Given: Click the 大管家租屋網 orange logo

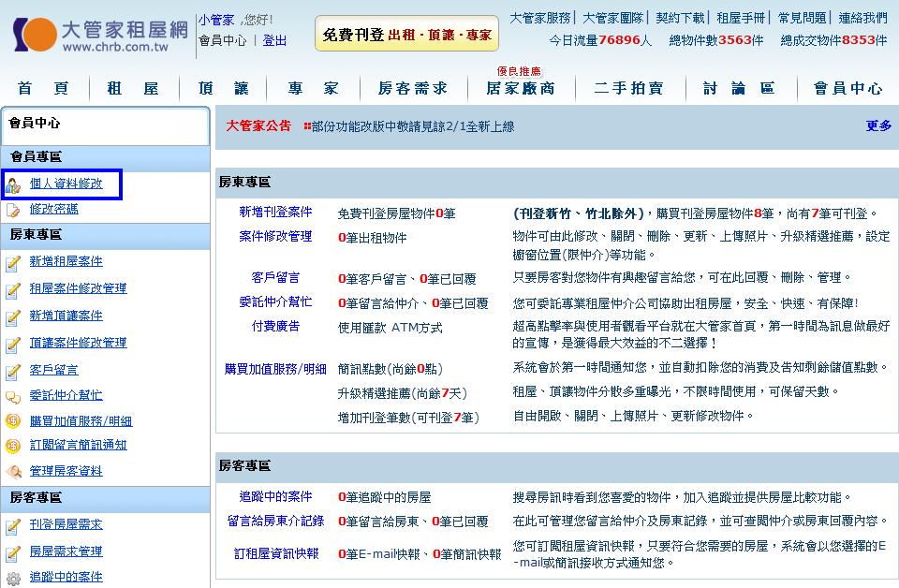Looking at the screenshot, I should (35, 35).
